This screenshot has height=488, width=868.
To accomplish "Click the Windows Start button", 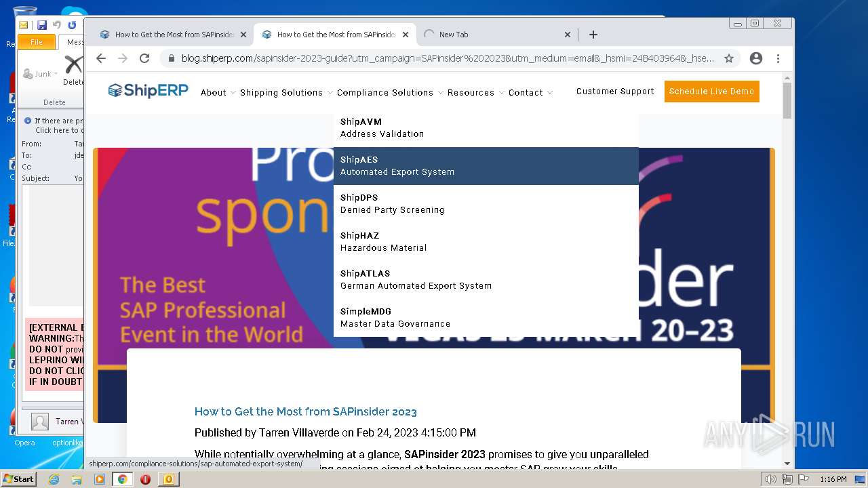I will tap(18, 479).
